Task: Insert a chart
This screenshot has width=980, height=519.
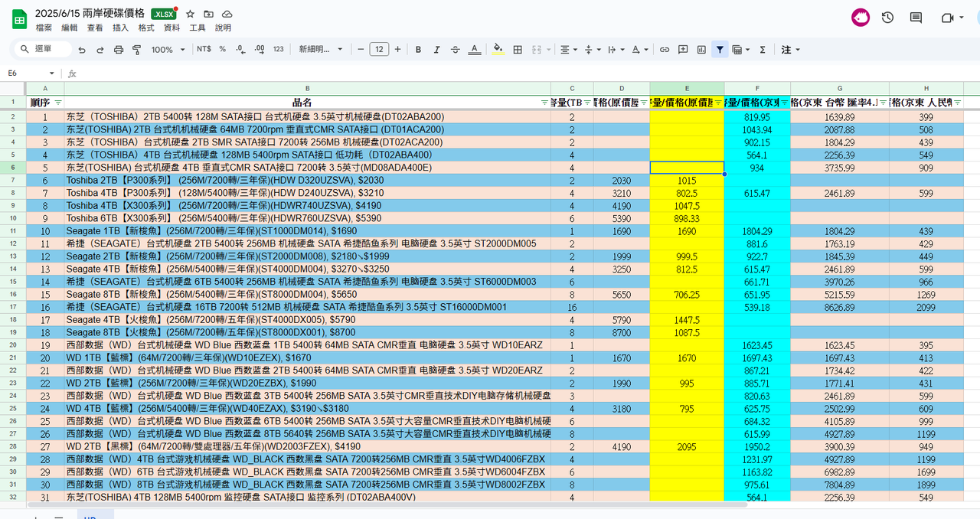Action: pos(701,49)
